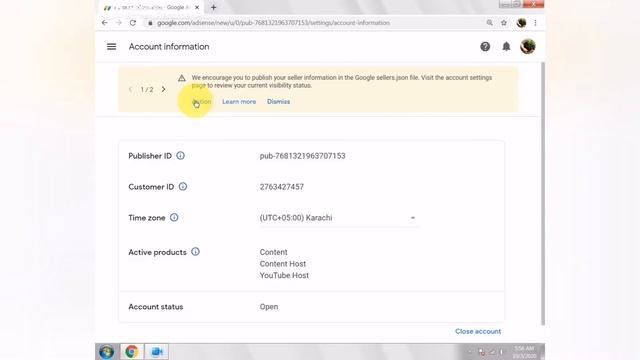Open Chrome three-dot menu
Viewport: 640px width, 360px height.
point(535,23)
